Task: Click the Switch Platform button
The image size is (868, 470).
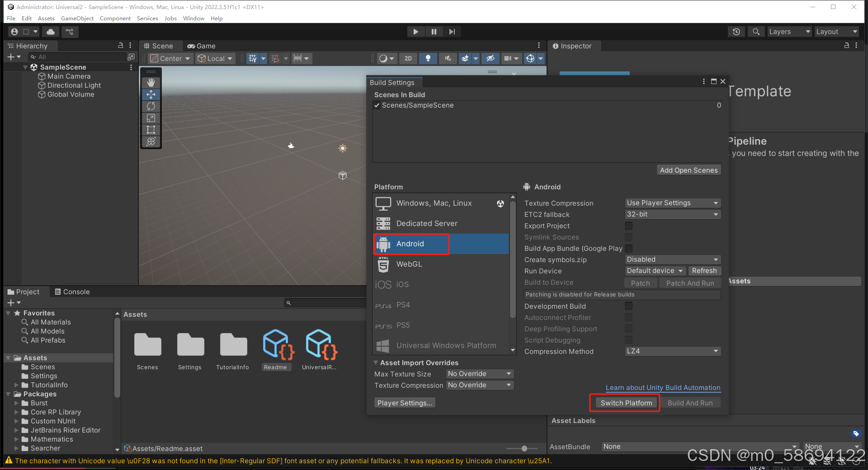Action: pos(625,403)
